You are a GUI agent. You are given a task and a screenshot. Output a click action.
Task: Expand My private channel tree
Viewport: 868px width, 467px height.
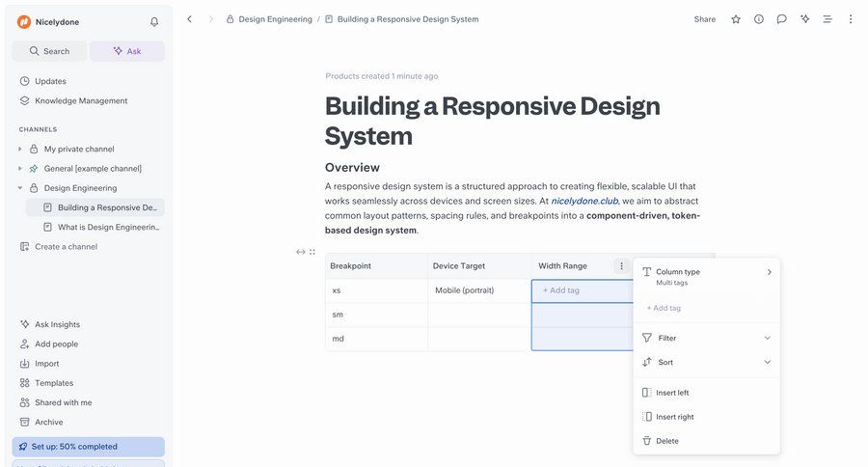[x=20, y=150]
